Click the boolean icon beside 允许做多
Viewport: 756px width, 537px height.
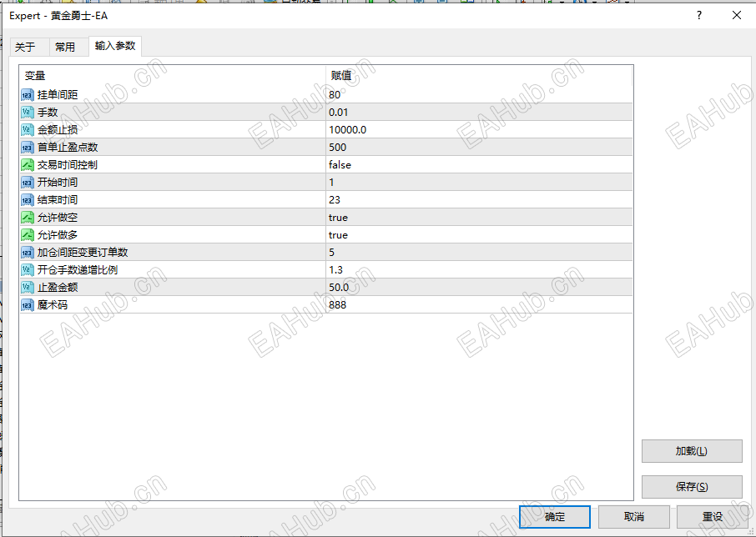point(27,235)
